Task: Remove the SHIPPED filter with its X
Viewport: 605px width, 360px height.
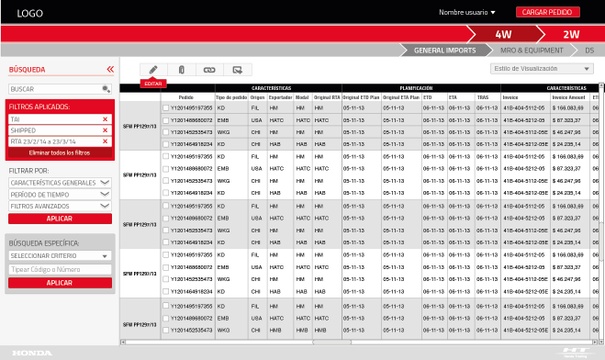Action: coord(105,130)
